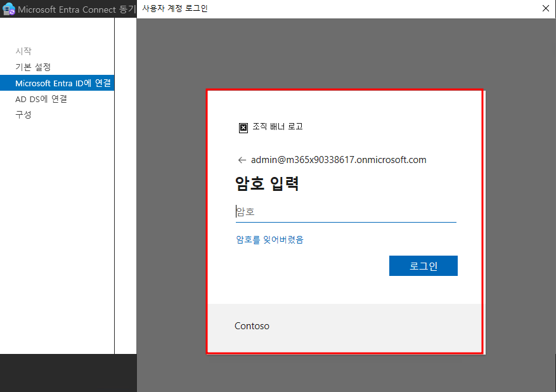Click the 암호 입력 heading
Viewport: 556px width, 392px height.
[x=267, y=184]
